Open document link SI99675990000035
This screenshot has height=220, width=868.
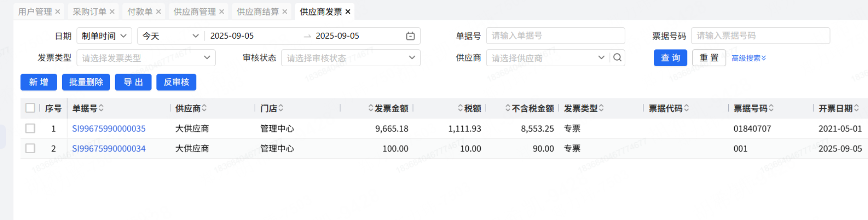[109, 129]
